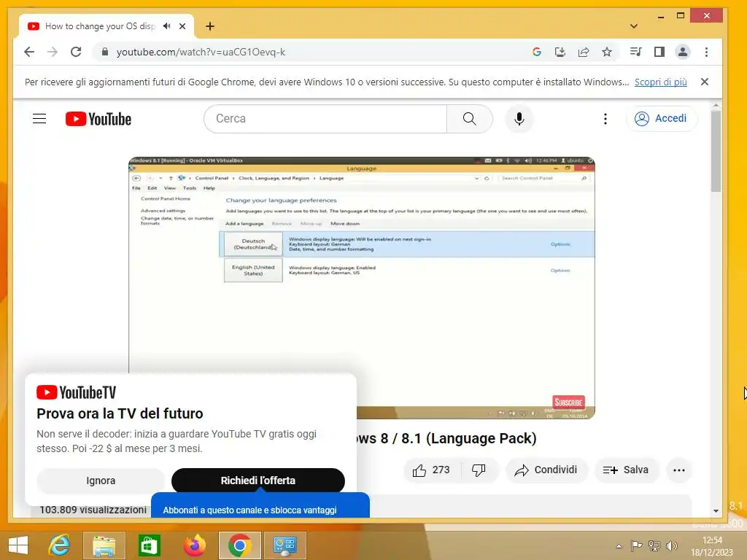Expand the tab search chevron
Viewport: 747px width, 560px height.
pos(634,26)
